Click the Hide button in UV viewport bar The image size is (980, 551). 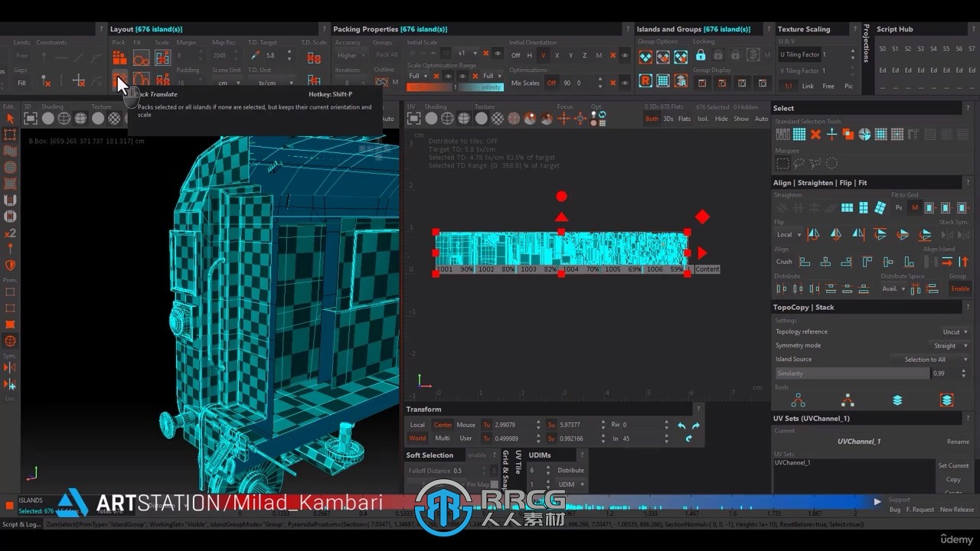pyautogui.click(x=721, y=119)
